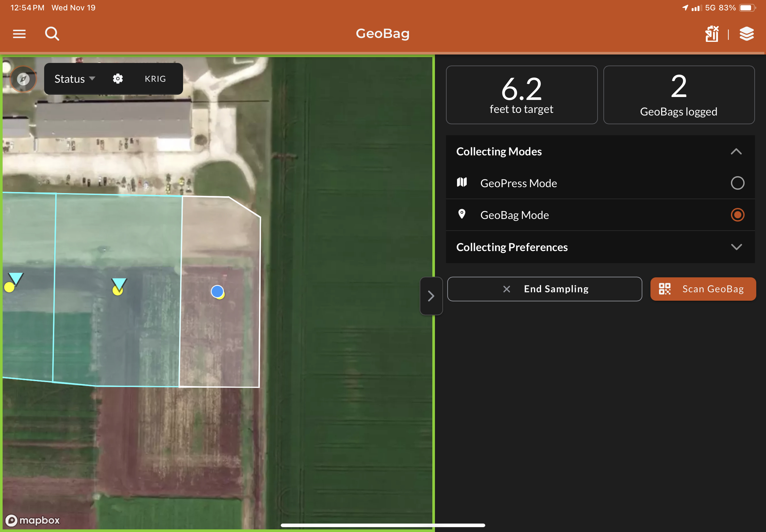Tap the GeoBag title in the header
This screenshot has width=766, height=532.
[x=382, y=34]
